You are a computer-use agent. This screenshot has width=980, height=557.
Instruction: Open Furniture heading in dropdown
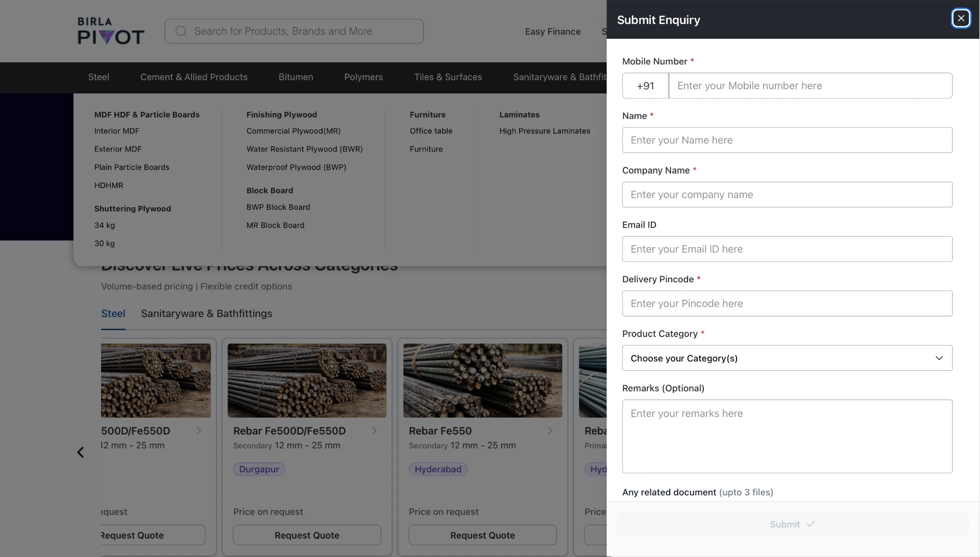point(428,115)
